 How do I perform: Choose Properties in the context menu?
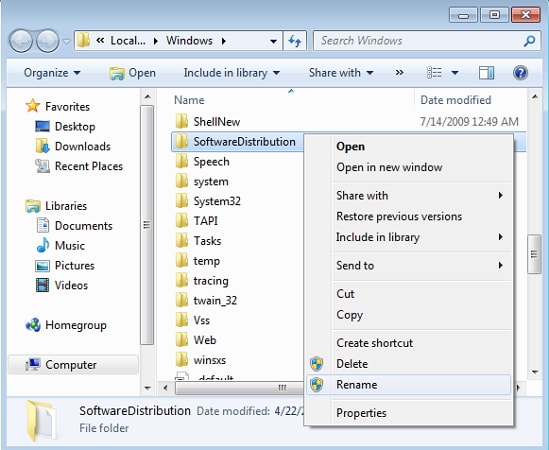(408, 413)
